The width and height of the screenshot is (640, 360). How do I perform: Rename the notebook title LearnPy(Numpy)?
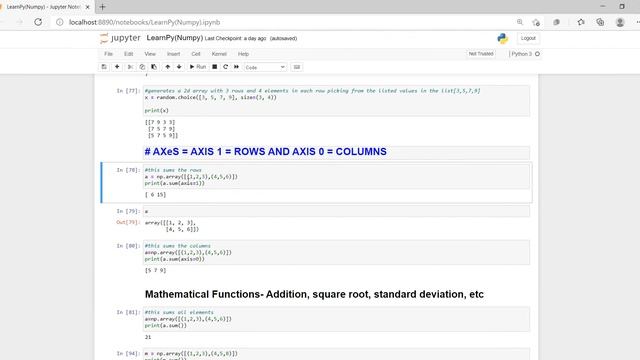tap(175, 38)
